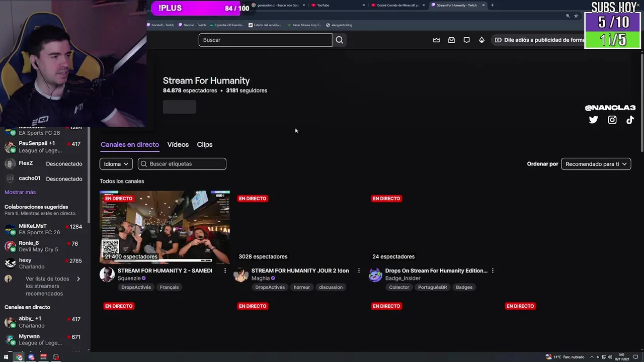Click Badge_Insider's channel avatar
The image size is (644, 362).
click(x=375, y=275)
